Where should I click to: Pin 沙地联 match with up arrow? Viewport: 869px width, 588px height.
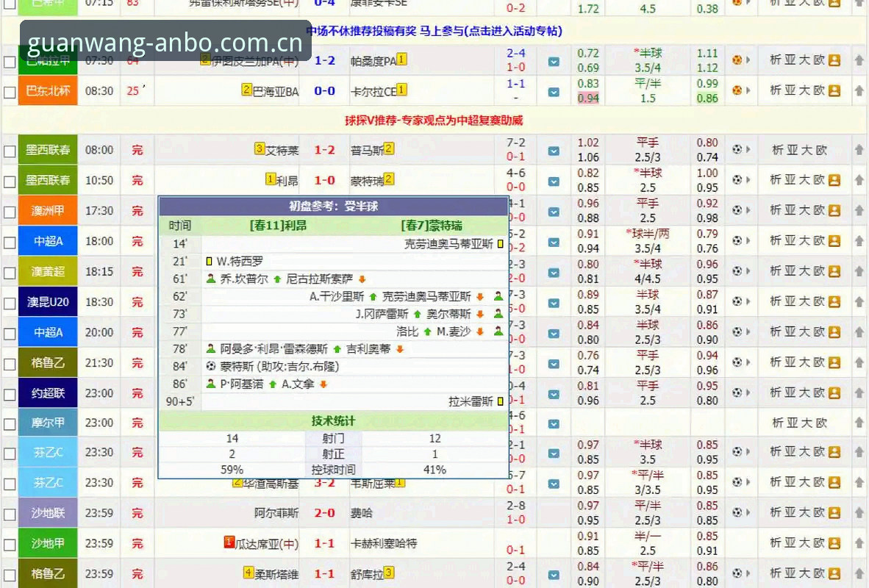[859, 512]
